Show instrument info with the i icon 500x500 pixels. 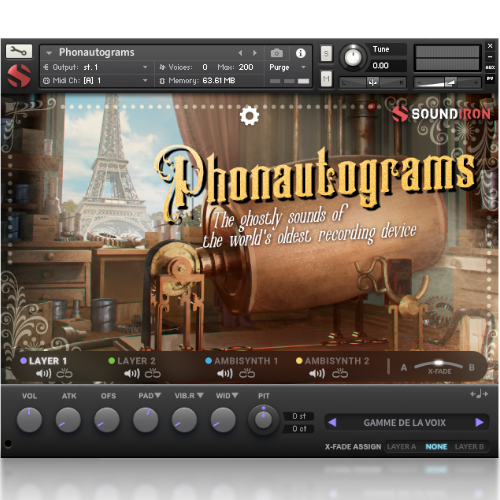[300, 53]
